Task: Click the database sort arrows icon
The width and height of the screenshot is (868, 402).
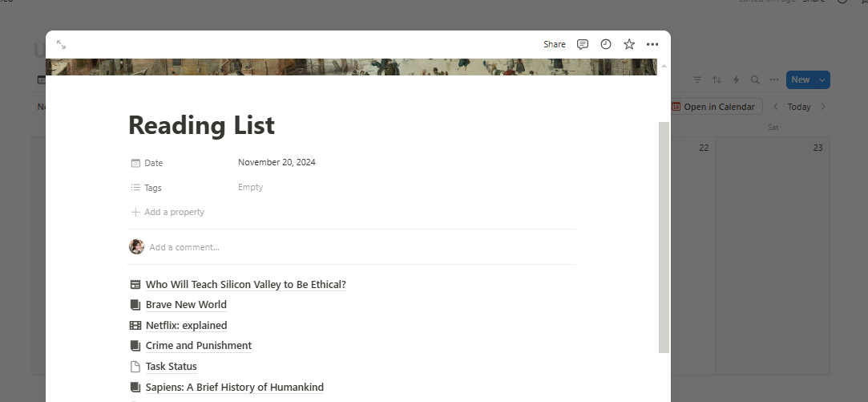Action: [x=717, y=80]
